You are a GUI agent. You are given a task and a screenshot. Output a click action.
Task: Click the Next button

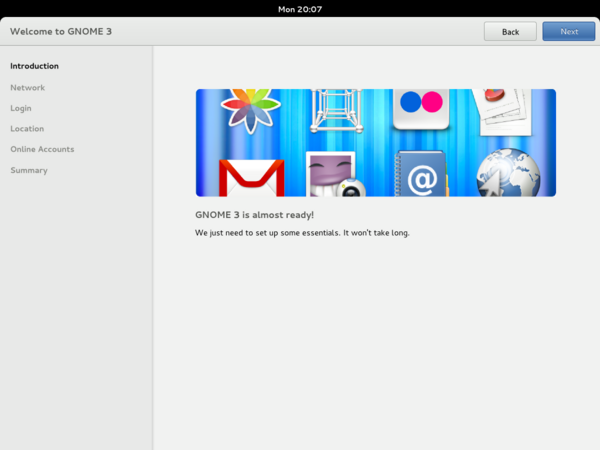point(569,31)
